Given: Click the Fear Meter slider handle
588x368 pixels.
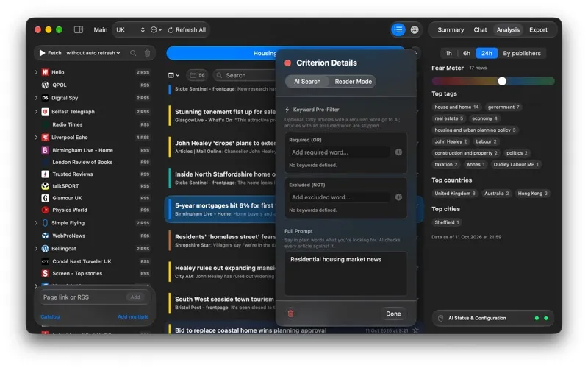Looking at the screenshot, I should (x=502, y=81).
